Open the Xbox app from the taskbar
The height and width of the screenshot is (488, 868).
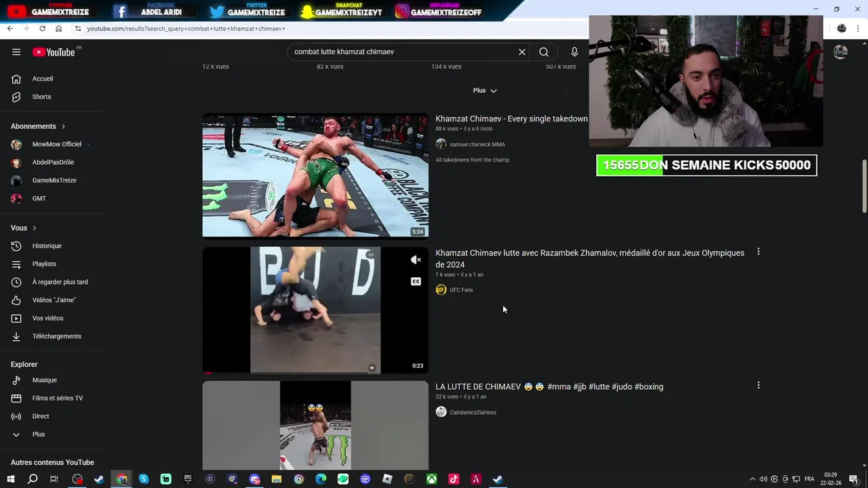[x=431, y=479]
